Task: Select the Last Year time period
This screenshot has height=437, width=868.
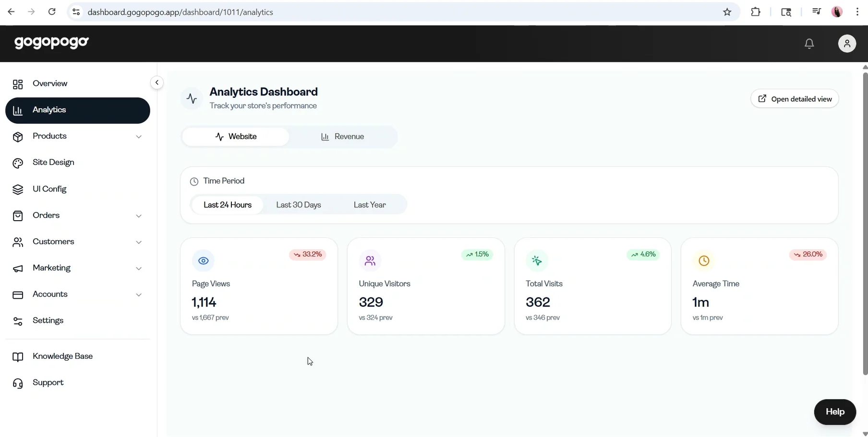Action: [370, 205]
